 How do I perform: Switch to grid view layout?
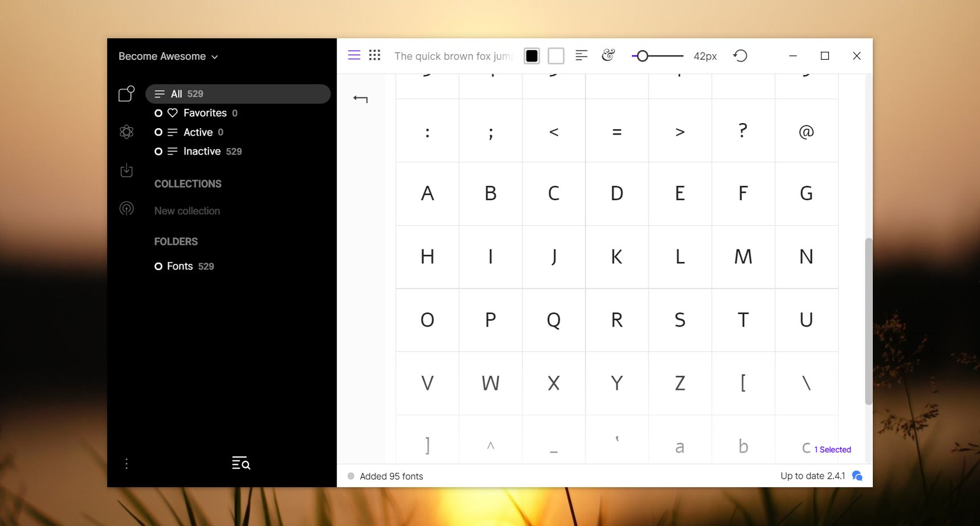(x=374, y=55)
